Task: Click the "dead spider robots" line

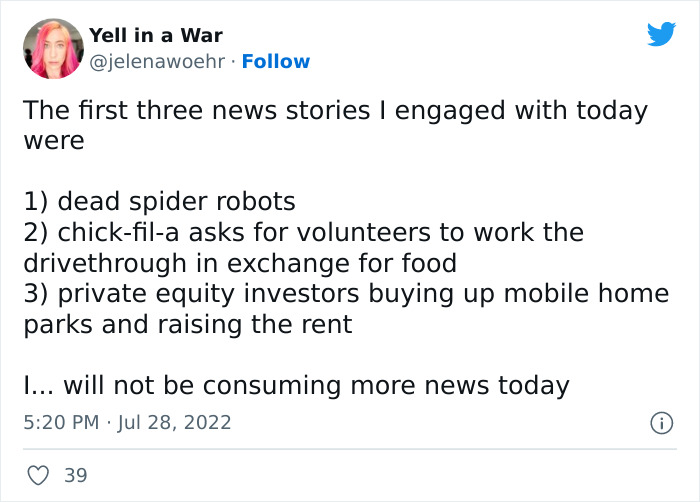Action: point(159,201)
